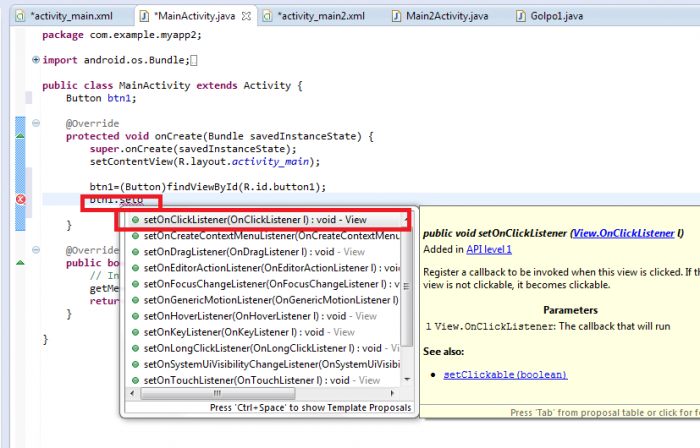Click the proposal list's scroll right arrow
Image resolution: width=700 pixels, height=448 pixels.
(392, 393)
